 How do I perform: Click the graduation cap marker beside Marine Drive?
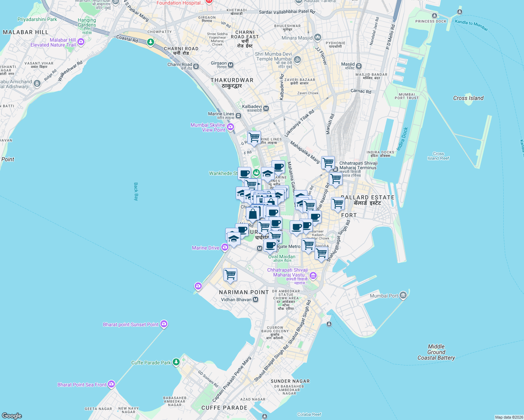(234, 239)
